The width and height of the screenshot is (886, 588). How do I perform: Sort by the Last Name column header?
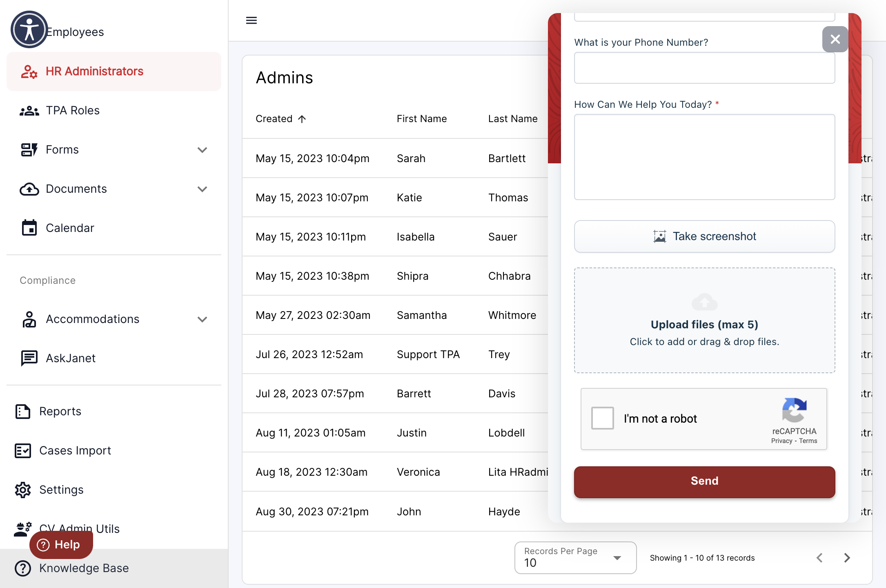[x=513, y=119]
